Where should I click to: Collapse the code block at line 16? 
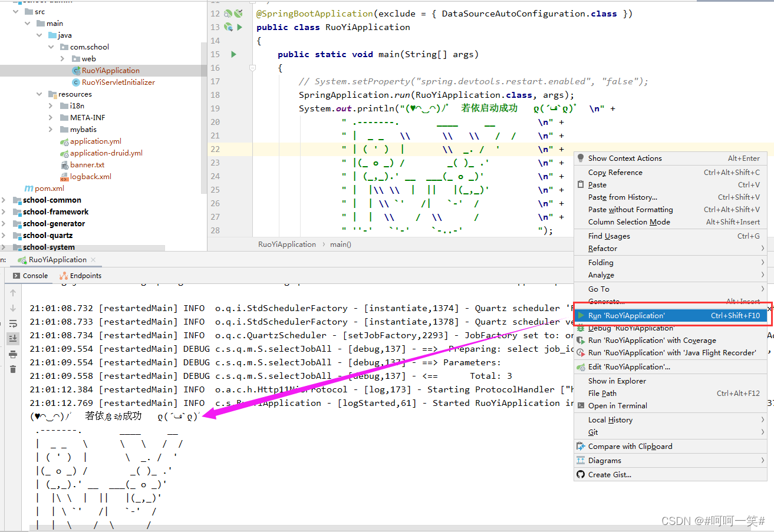coord(252,68)
